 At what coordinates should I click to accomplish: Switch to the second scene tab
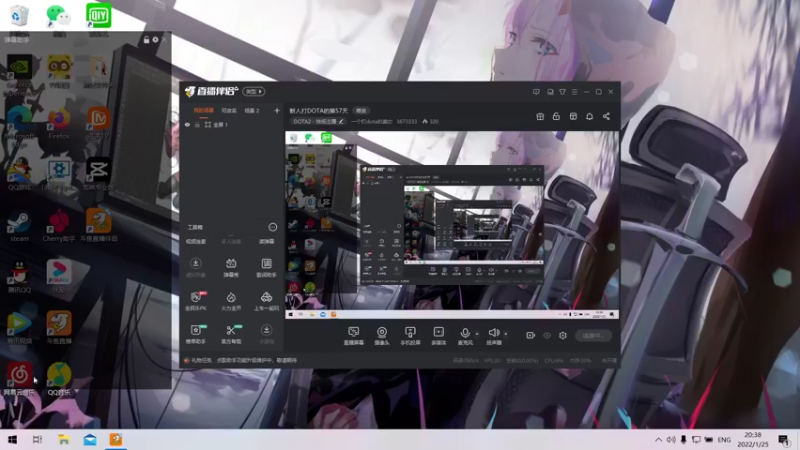229,110
